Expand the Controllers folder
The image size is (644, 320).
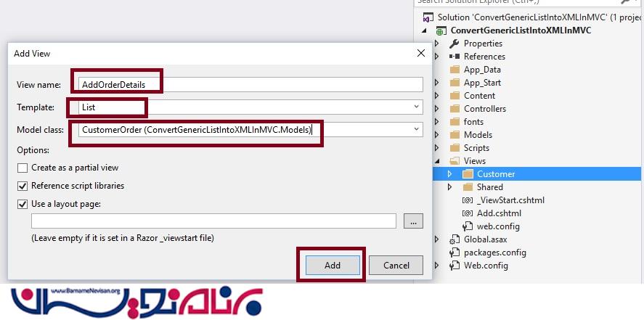coord(436,109)
